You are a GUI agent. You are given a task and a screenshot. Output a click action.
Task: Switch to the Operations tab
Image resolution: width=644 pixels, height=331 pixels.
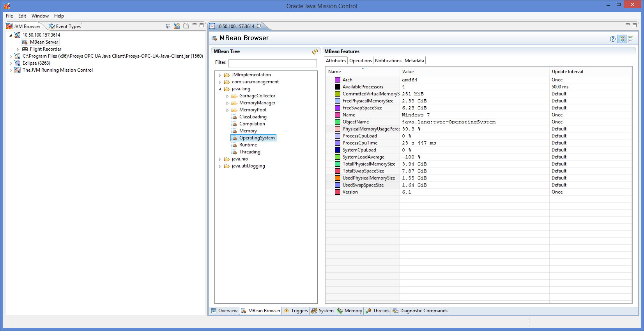point(360,61)
